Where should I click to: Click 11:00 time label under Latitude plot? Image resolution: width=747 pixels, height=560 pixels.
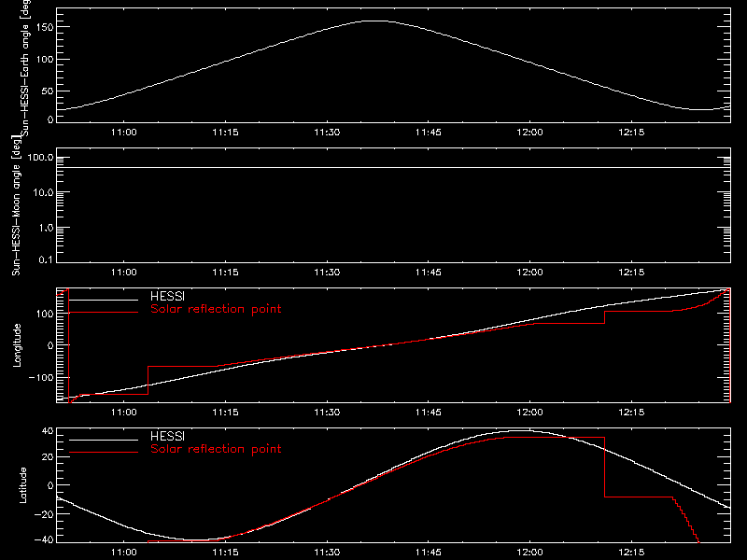(x=124, y=553)
